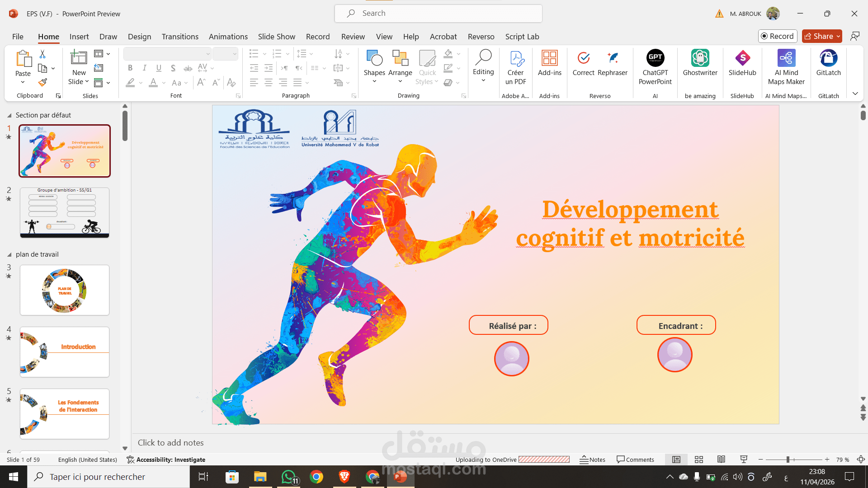
Task: Click the Paste clipboard icon
Action: pyautogui.click(x=23, y=59)
